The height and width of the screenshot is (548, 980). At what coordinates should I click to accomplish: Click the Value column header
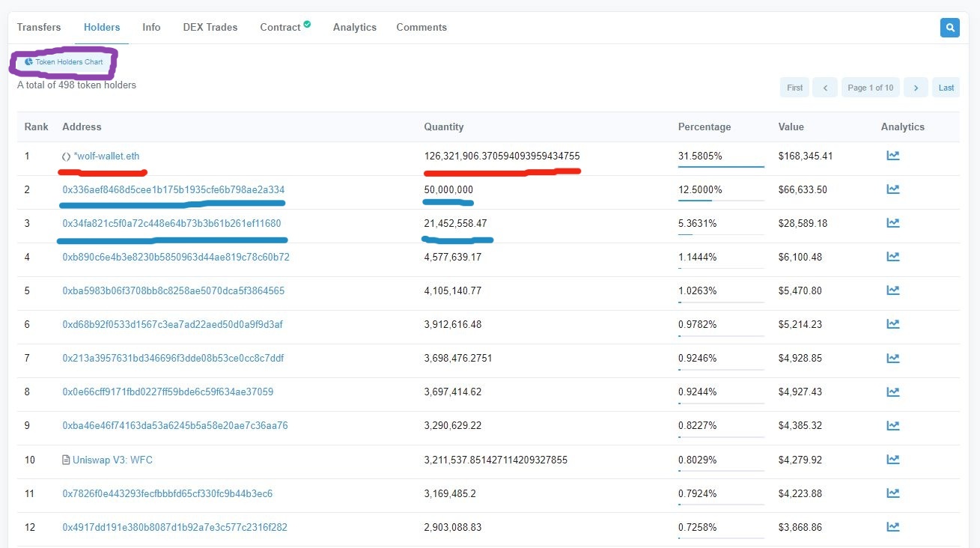[x=793, y=127]
